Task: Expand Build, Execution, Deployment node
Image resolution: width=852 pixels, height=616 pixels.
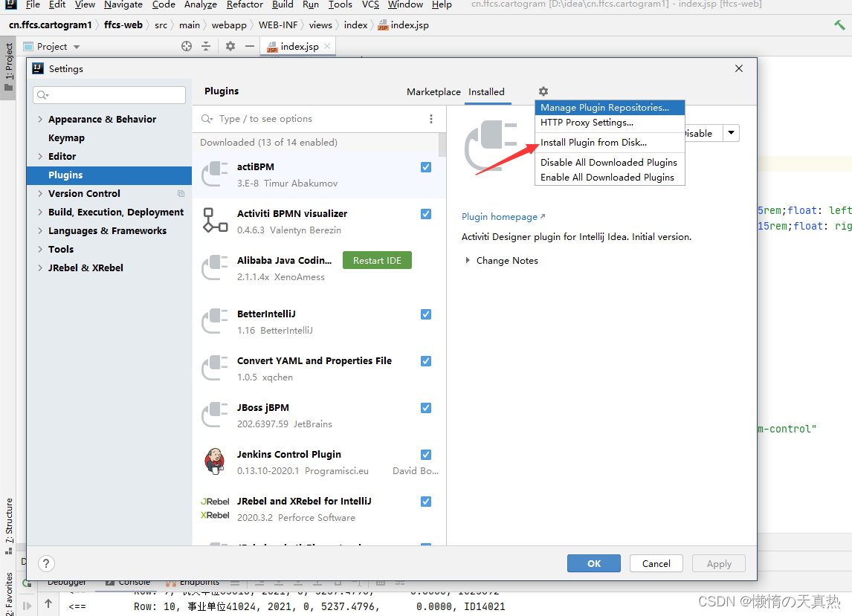Action: coord(40,212)
